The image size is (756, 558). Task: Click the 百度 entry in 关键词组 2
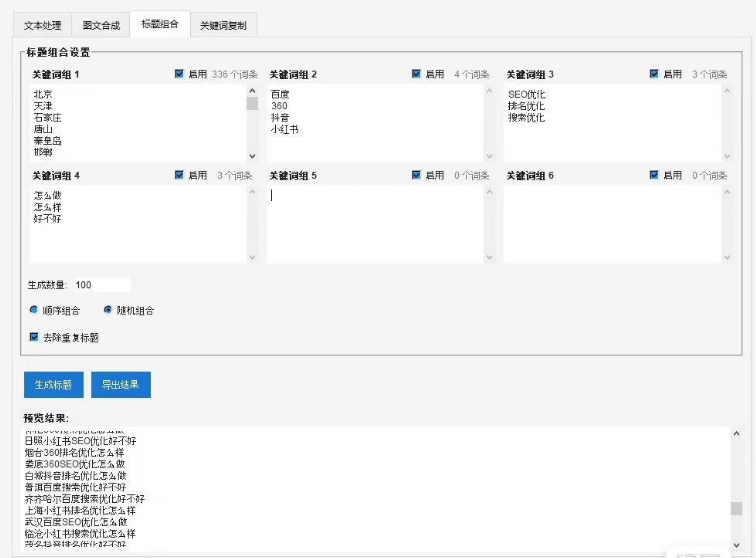pos(280,94)
